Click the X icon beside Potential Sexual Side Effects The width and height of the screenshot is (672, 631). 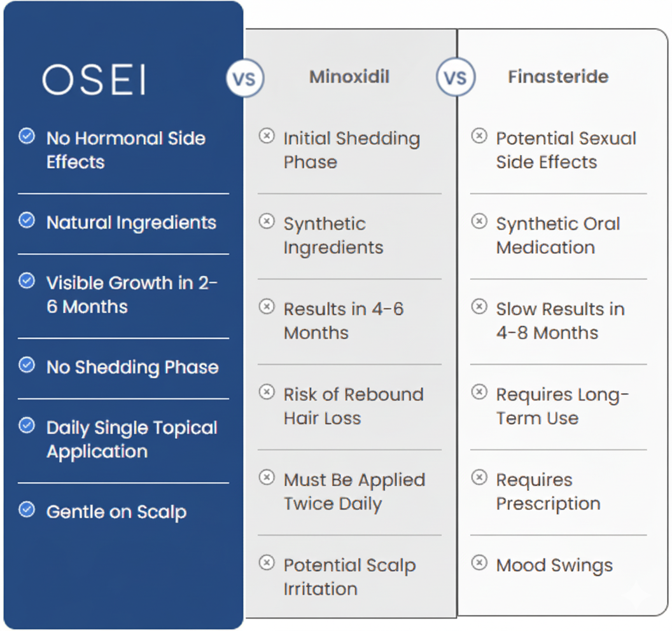479,136
